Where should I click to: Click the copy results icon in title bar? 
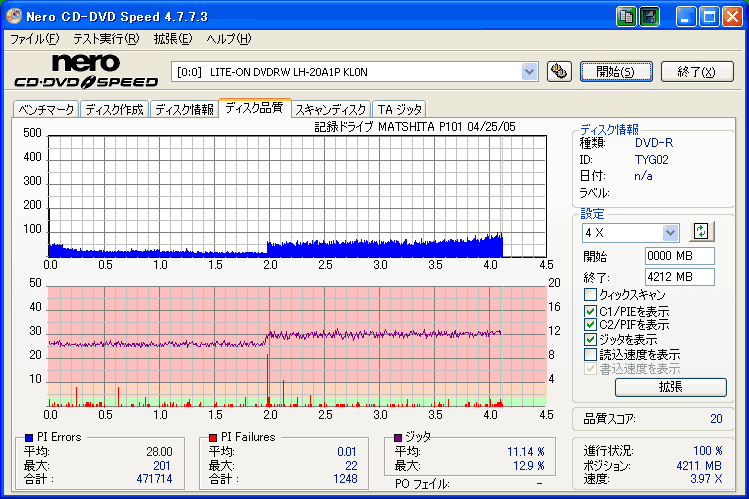coord(626,17)
